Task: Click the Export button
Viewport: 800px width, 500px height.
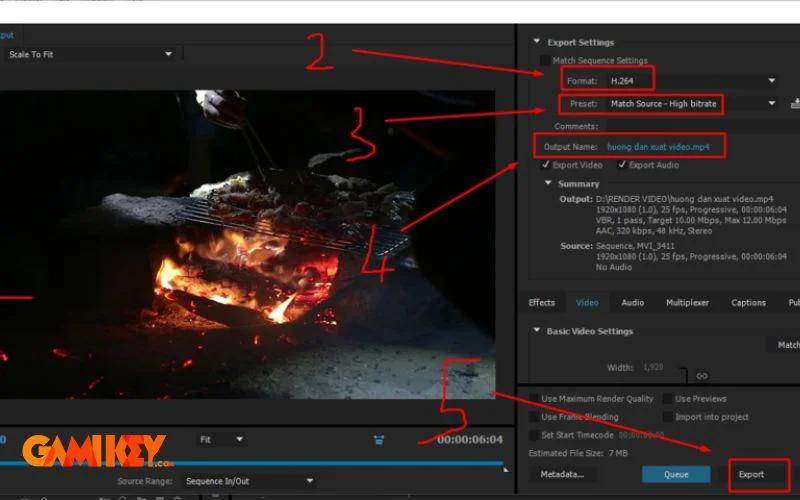Action: [751, 474]
